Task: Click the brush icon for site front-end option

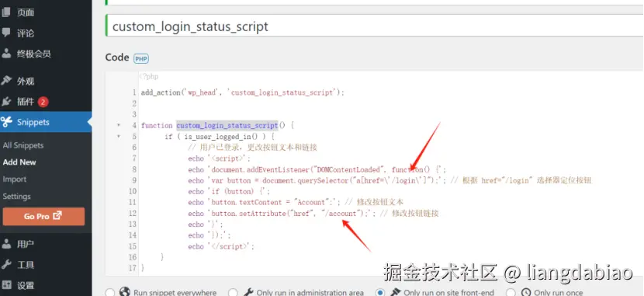Action: pos(395,292)
